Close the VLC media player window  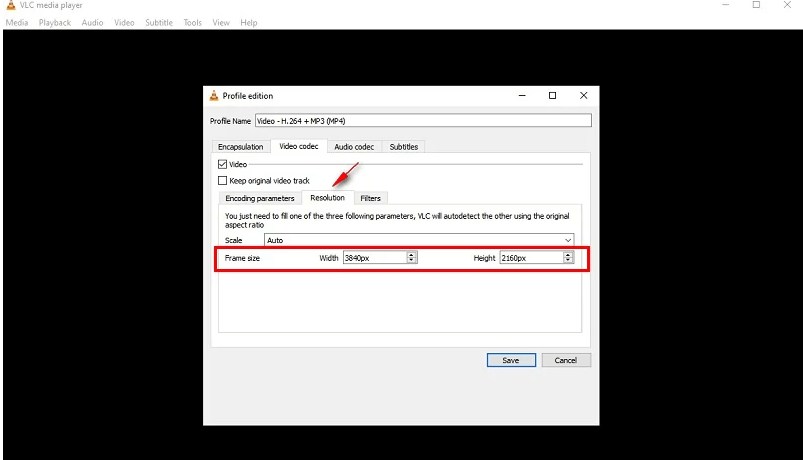click(787, 5)
